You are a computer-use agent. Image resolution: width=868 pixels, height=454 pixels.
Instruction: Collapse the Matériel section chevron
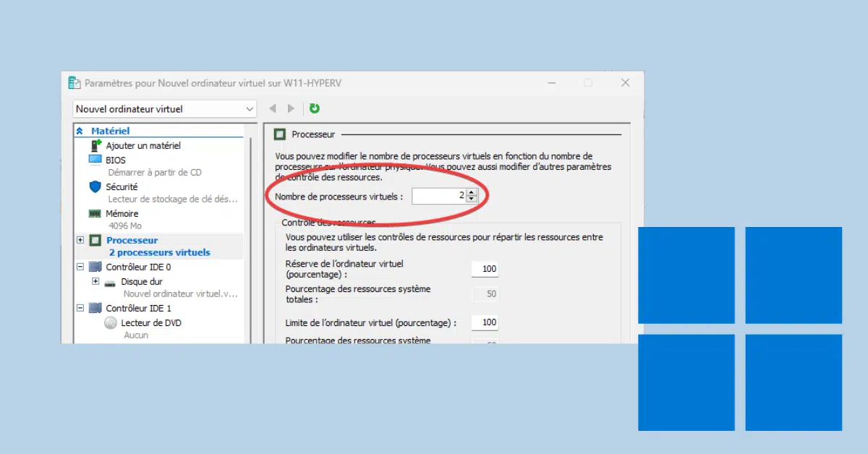point(80,131)
